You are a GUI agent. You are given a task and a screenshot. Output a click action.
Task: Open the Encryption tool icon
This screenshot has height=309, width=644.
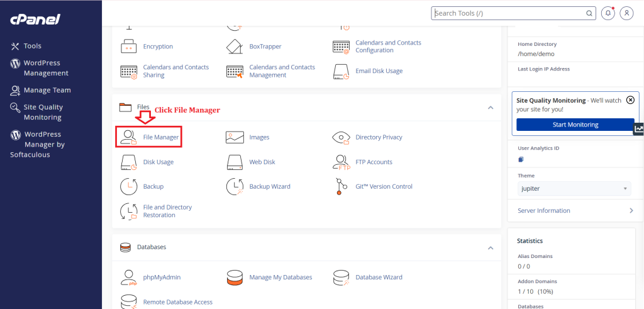[x=128, y=47]
